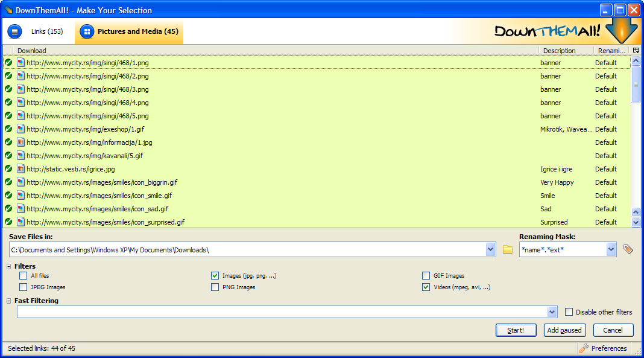The image size is (644, 358).
Task: Toggle green check for singi/468/5.png row
Action: [8, 115]
